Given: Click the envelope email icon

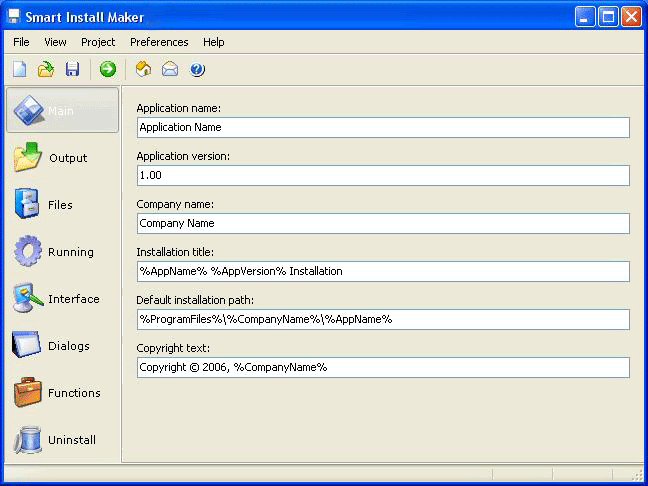Looking at the screenshot, I should pyautogui.click(x=170, y=69).
